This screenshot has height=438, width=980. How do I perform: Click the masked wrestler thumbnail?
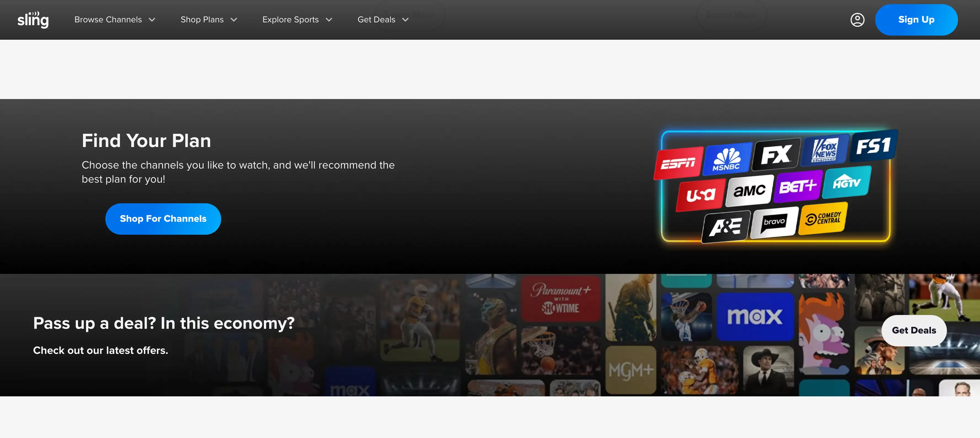tap(491, 333)
